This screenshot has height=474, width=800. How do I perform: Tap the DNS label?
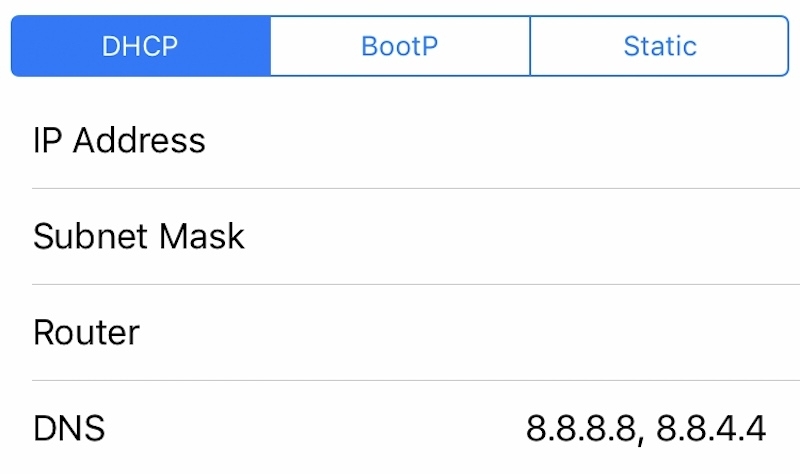(69, 429)
